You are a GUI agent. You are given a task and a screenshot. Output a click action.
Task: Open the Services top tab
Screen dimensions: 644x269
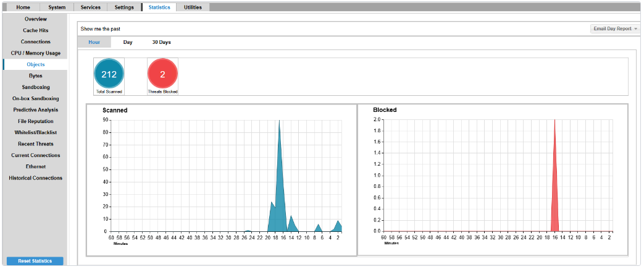coord(90,7)
